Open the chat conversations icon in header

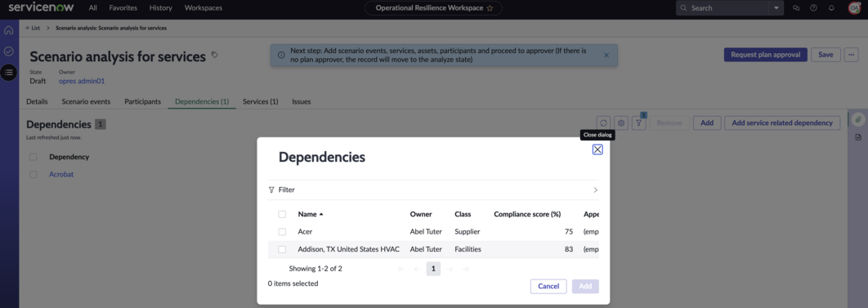point(796,8)
